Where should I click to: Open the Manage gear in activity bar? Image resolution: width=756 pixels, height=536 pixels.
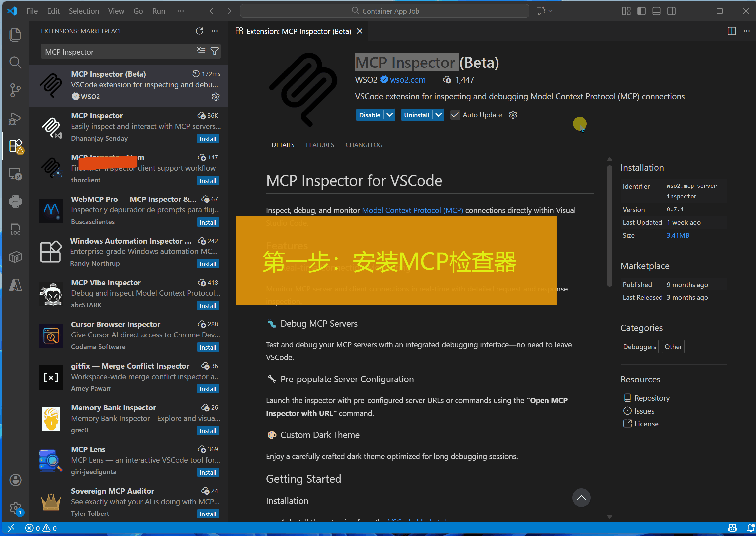(x=15, y=508)
